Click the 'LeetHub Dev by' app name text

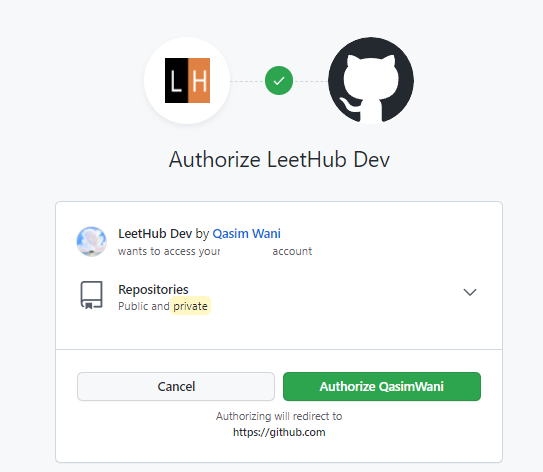point(163,233)
